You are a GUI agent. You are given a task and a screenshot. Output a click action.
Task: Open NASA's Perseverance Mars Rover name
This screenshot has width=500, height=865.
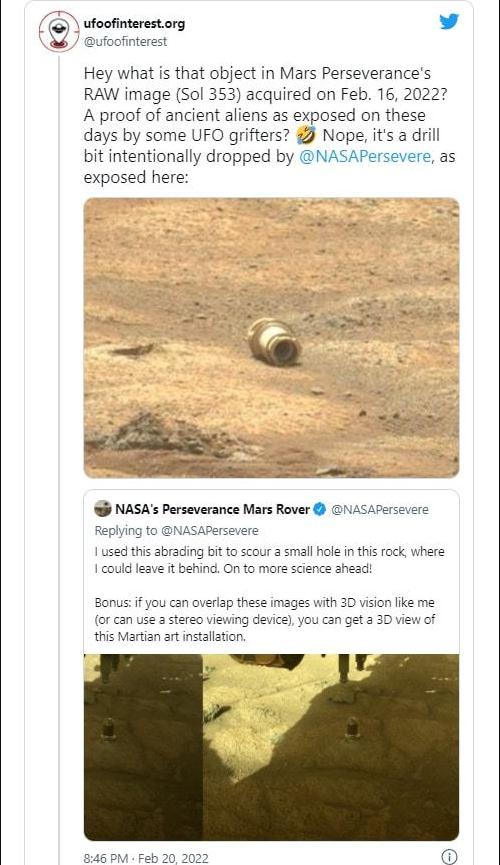click(x=212, y=509)
